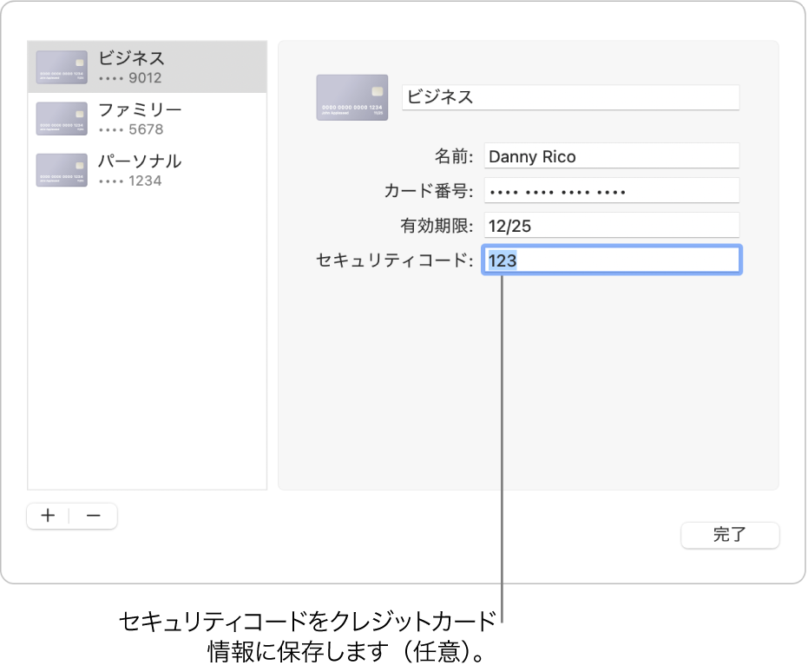Select the パーソナル card name in the list
This screenshot has height=672, width=808.
point(140,161)
